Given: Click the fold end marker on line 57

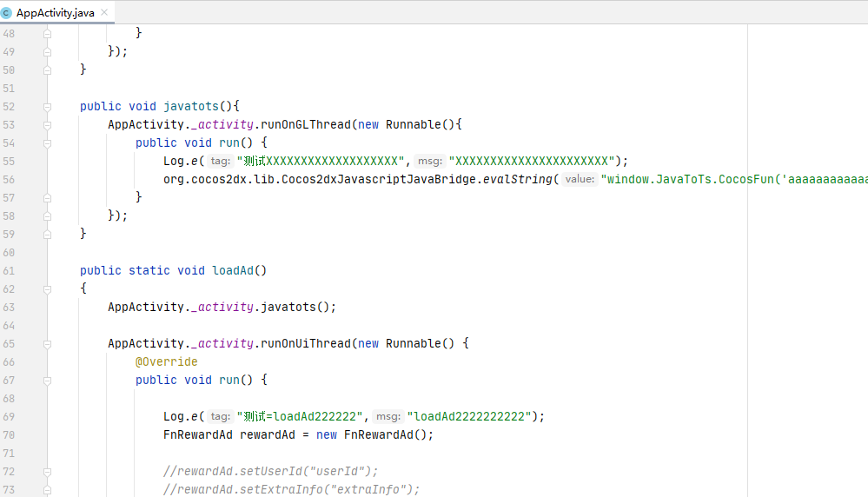Looking at the screenshot, I should pyautogui.click(x=48, y=197).
